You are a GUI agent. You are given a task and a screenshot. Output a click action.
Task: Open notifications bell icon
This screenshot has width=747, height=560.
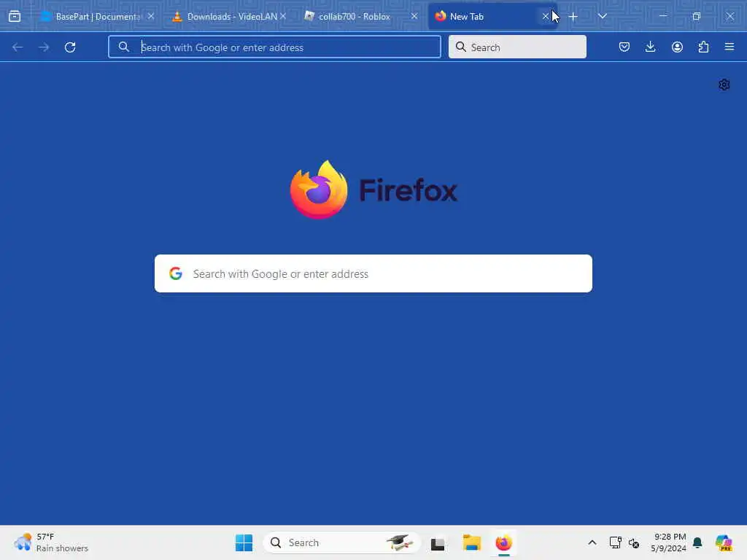pos(697,542)
